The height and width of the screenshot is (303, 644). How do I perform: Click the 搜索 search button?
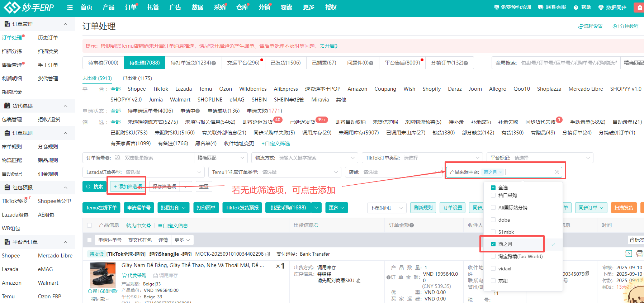(95, 186)
